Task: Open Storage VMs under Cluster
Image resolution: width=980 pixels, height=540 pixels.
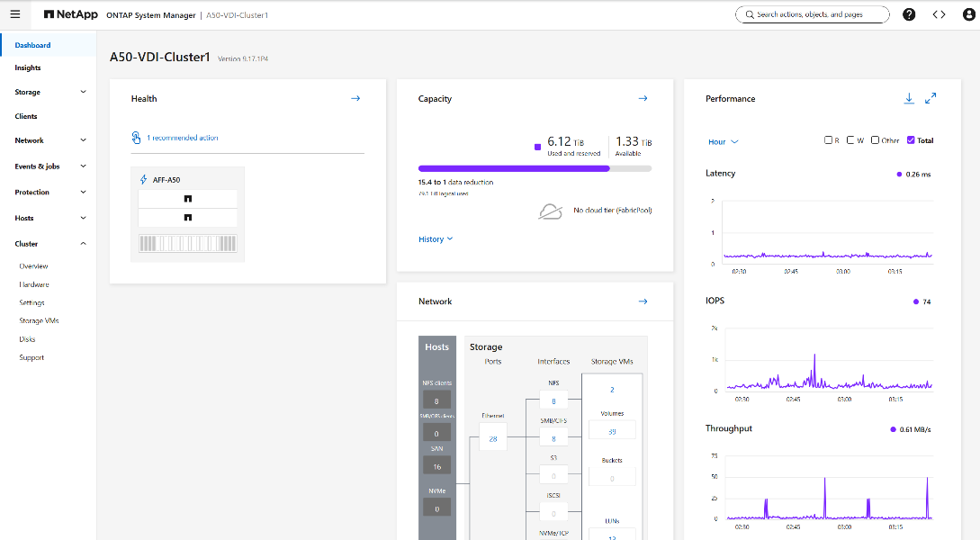Action: click(x=39, y=320)
